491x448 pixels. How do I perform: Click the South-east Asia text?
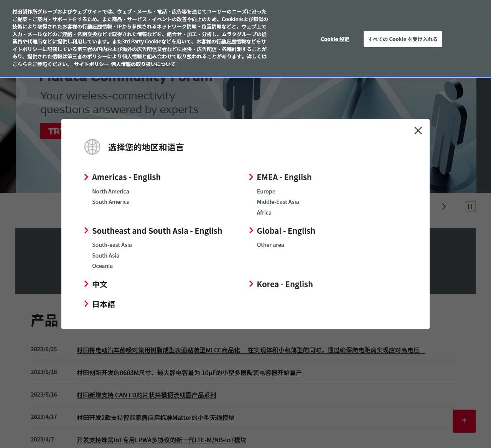coord(112,245)
